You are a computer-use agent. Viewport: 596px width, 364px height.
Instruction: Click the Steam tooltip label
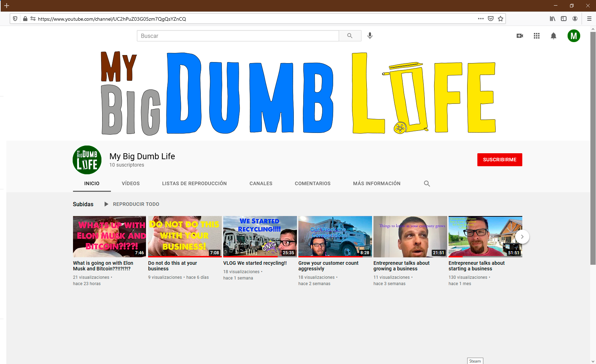click(x=475, y=361)
